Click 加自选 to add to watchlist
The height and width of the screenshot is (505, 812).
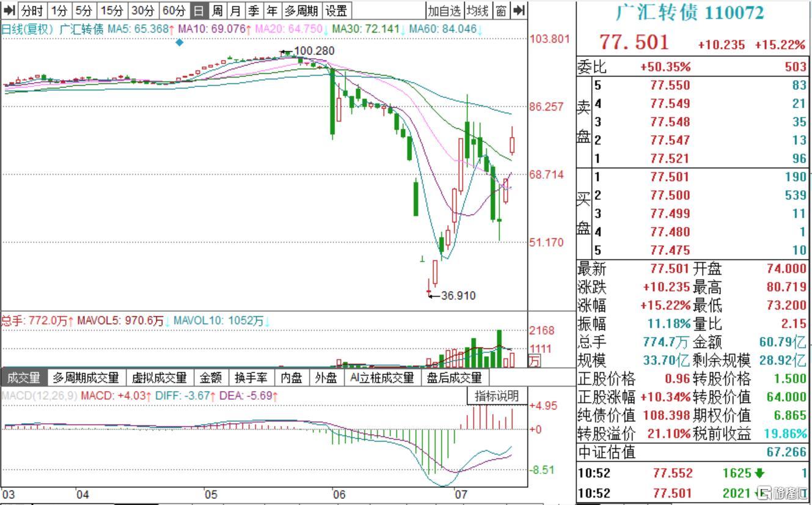[x=444, y=10]
